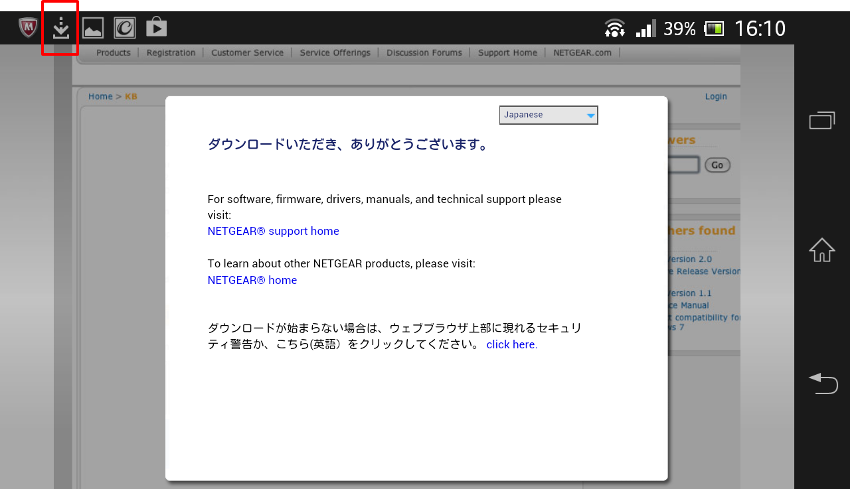Image resolution: width=850 pixels, height=489 pixels.
Task: Click the 'ersion 2.0' link in sidebar
Action: coord(690,259)
